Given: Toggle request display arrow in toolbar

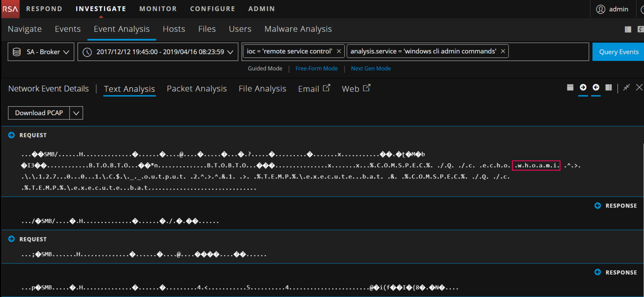Looking at the screenshot, I should (583, 88).
